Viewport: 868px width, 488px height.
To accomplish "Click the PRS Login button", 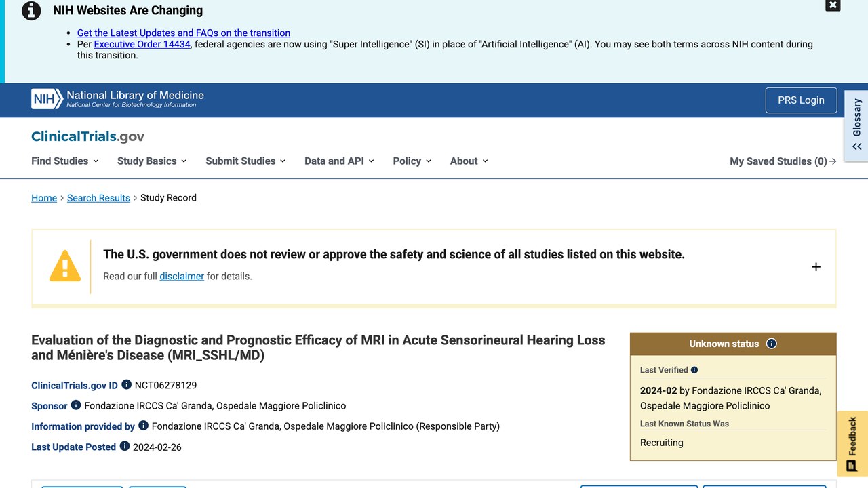I will pyautogui.click(x=801, y=100).
